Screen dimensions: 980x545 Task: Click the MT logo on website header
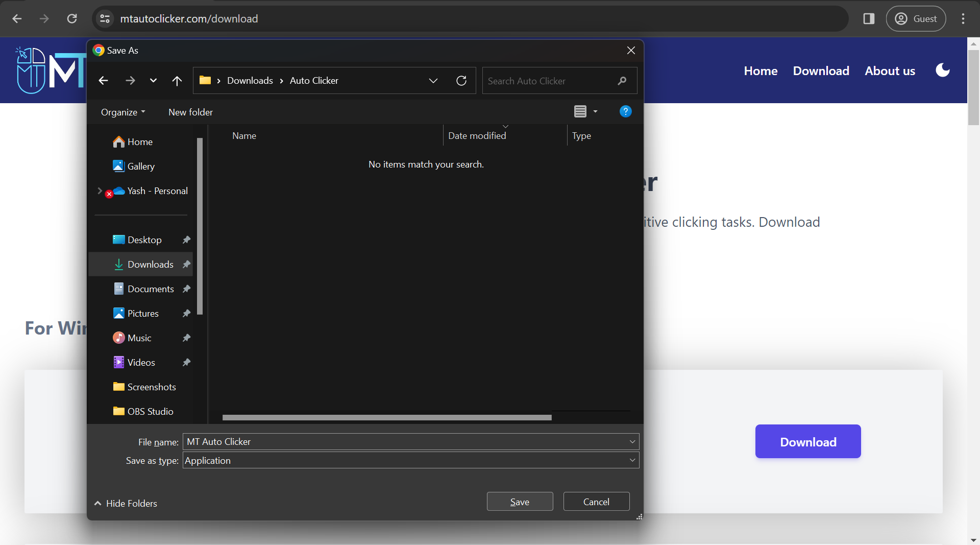tap(51, 70)
